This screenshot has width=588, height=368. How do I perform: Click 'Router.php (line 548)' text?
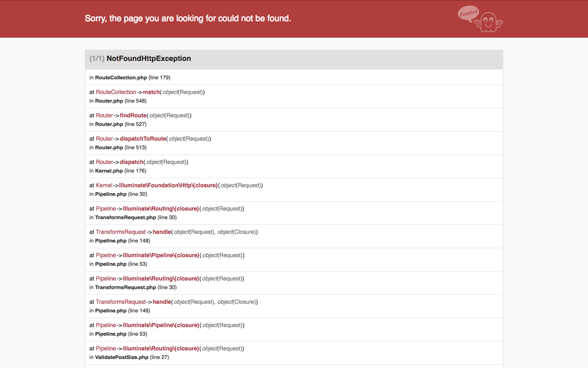coord(121,101)
